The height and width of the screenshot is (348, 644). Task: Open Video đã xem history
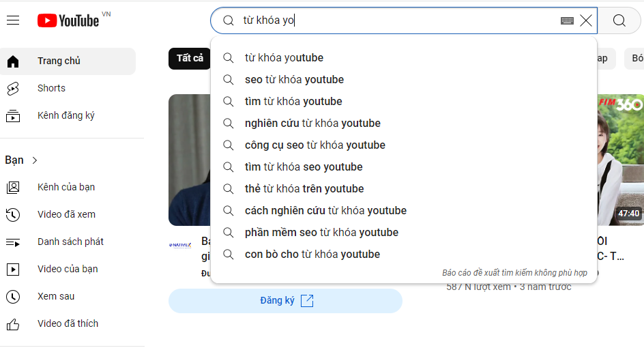[66, 214]
